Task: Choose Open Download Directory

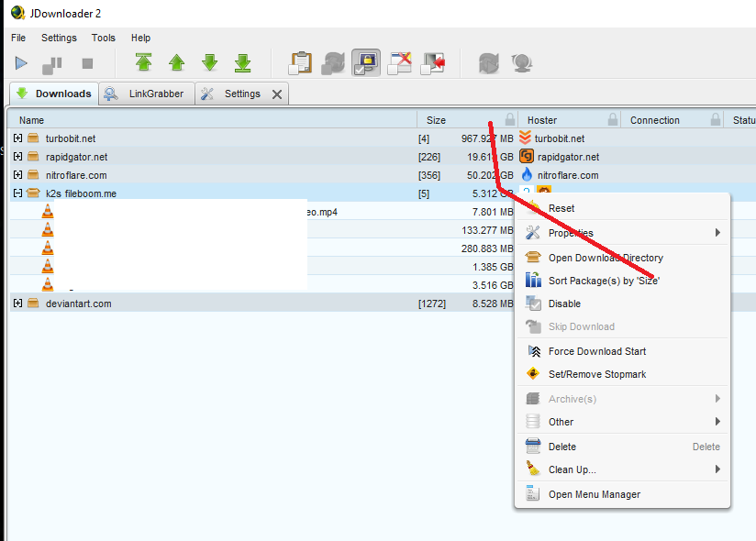Action: pos(622,258)
